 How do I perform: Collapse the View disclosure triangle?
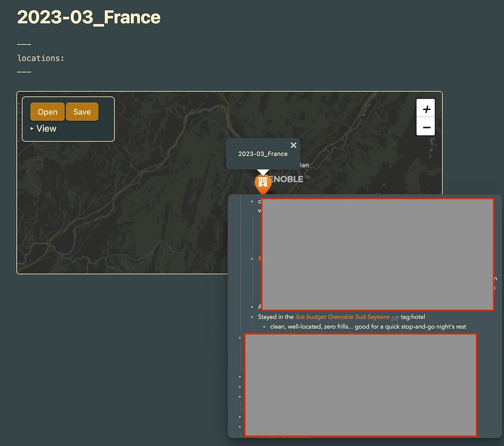(32, 128)
